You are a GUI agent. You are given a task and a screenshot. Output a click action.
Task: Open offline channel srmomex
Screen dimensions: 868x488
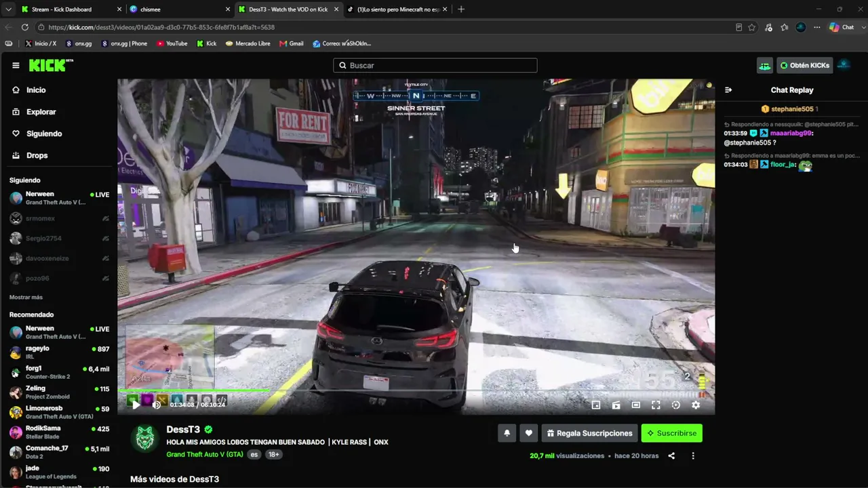coord(59,218)
